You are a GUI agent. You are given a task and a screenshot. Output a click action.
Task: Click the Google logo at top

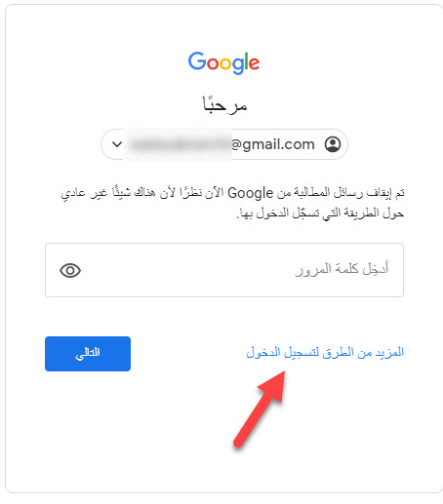[x=223, y=62]
